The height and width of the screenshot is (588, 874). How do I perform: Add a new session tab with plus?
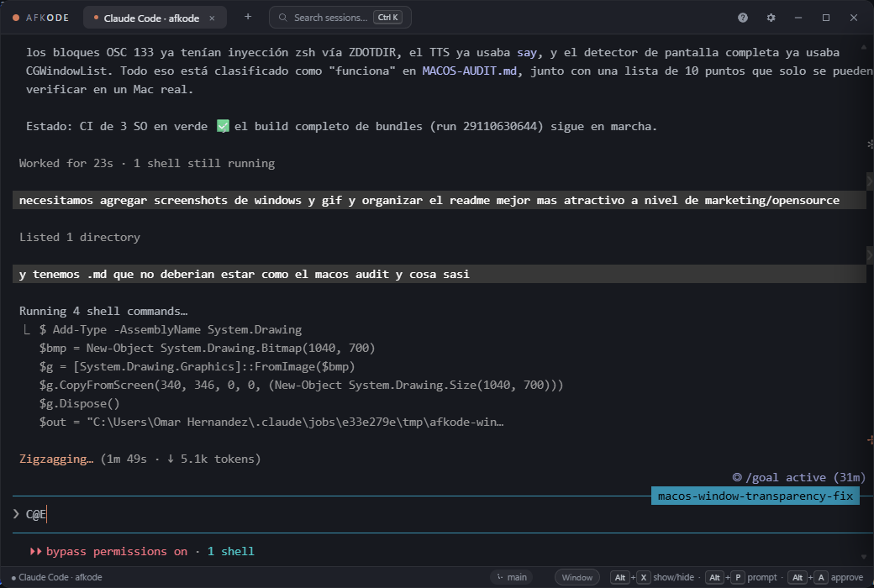pos(248,17)
